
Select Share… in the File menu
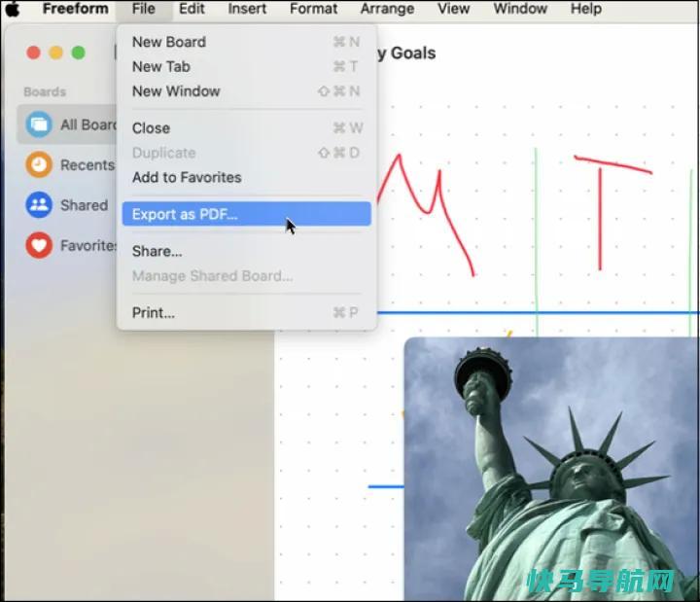[246, 252]
